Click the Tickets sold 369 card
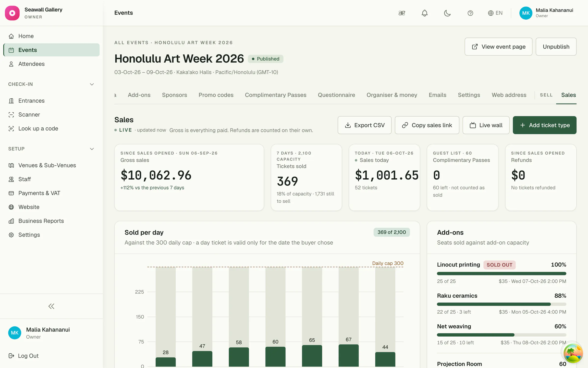This screenshot has height=368, width=588. coord(306,177)
